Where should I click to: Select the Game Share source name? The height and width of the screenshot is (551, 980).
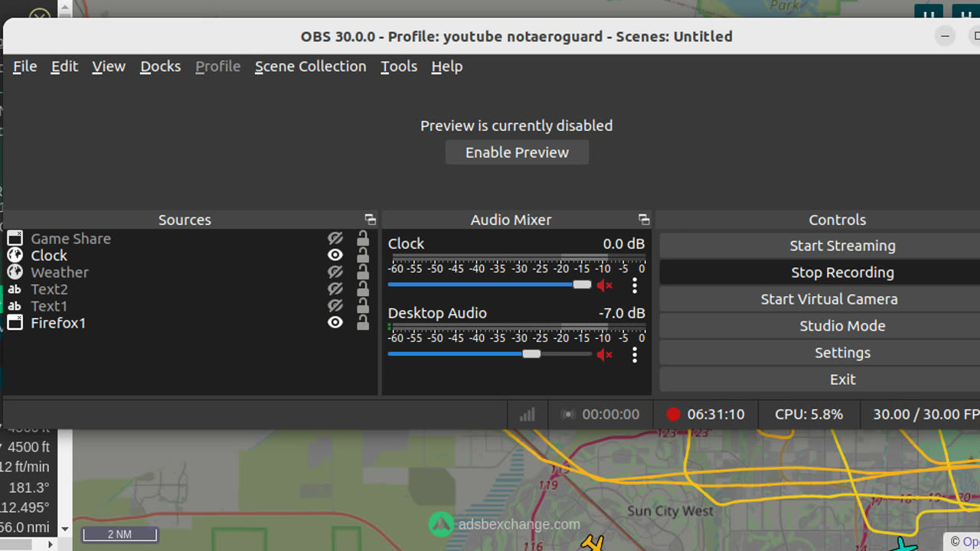pyautogui.click(x=70, y=239)
